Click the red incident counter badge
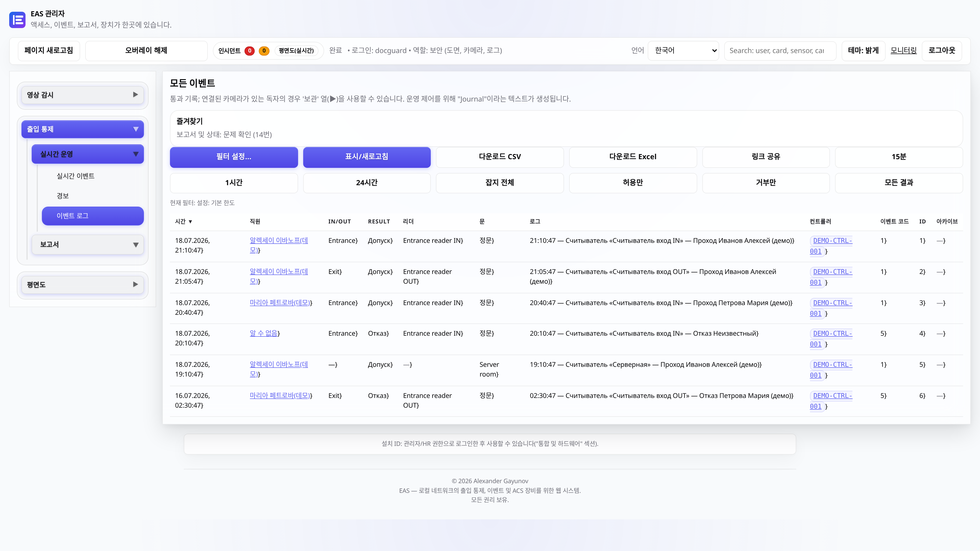 click(x=250, y=51)
